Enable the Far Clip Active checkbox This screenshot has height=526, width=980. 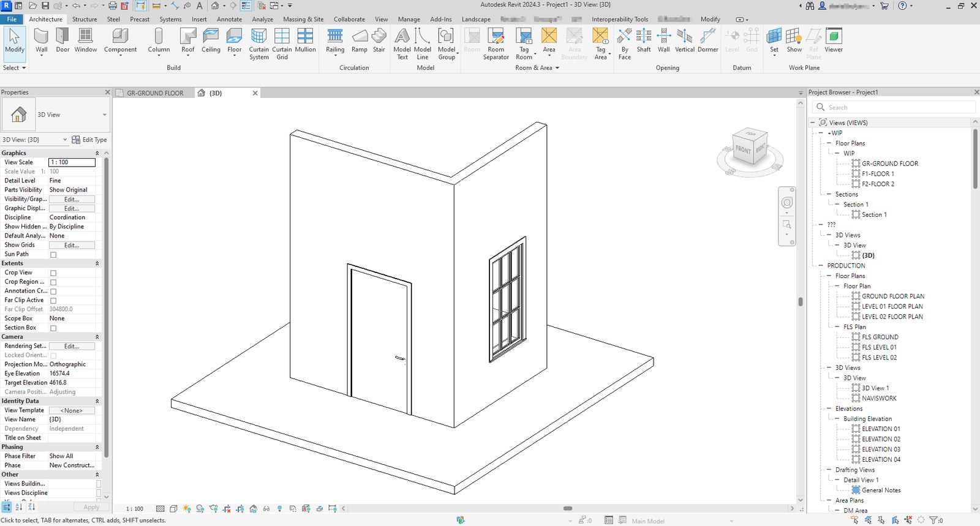pyautogui.click(x=53, y=301)
